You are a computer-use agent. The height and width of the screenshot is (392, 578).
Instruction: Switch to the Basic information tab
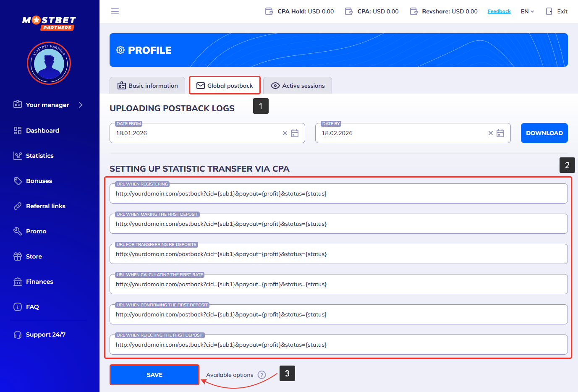[x=148, y=86]
